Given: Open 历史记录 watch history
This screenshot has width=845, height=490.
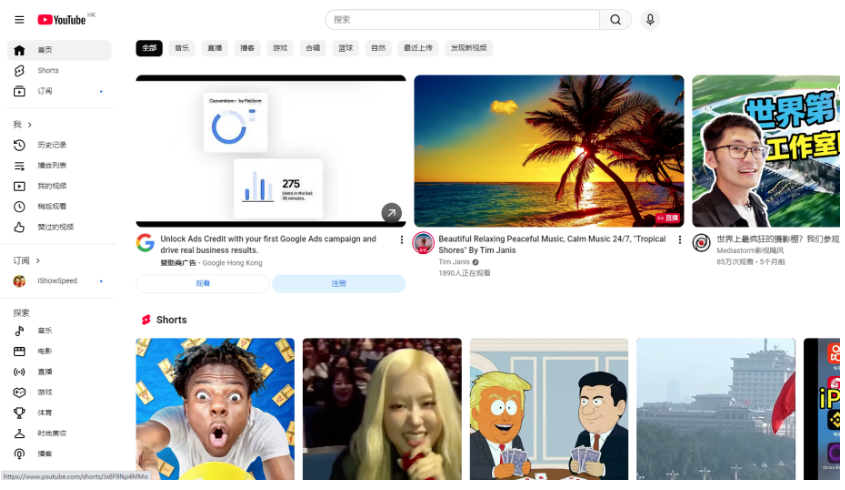Looking at the screenshot, I should click(x=59, y=145).
